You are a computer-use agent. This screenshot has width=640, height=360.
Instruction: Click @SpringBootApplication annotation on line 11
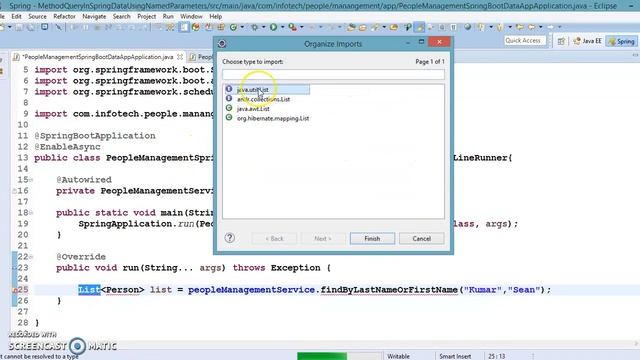coord(95,136)
